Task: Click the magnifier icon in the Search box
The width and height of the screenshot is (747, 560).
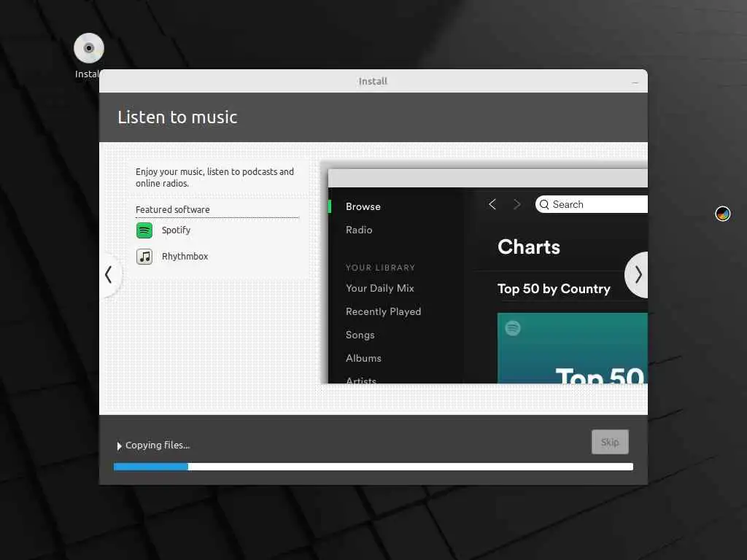Action: point(544,204)
